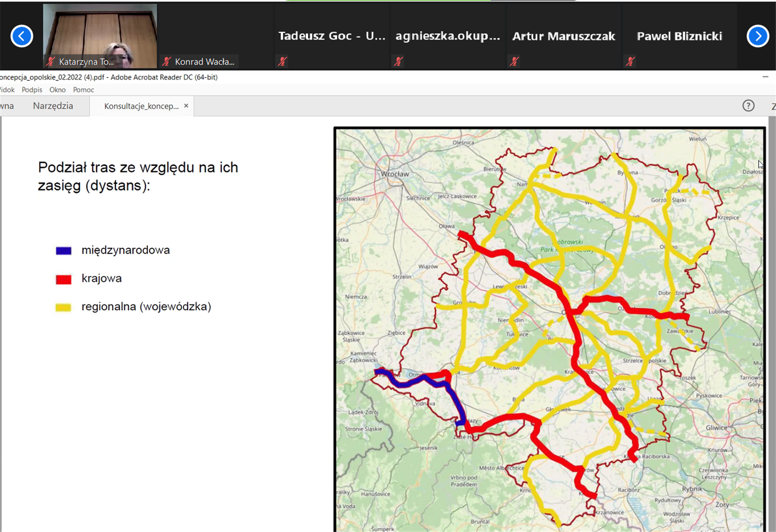The image size is (776, 532).
Task: Click the next participants arrow
Action: point(757,36)
